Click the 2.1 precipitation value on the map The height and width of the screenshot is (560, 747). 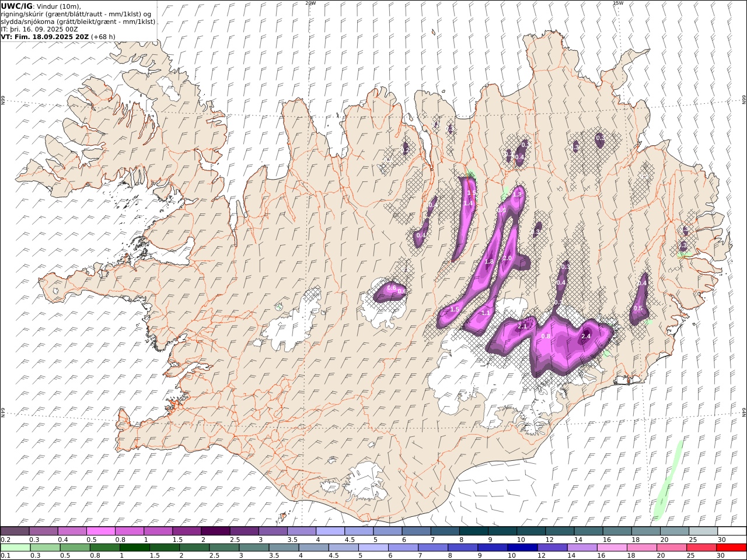click(x=522, y=326)
